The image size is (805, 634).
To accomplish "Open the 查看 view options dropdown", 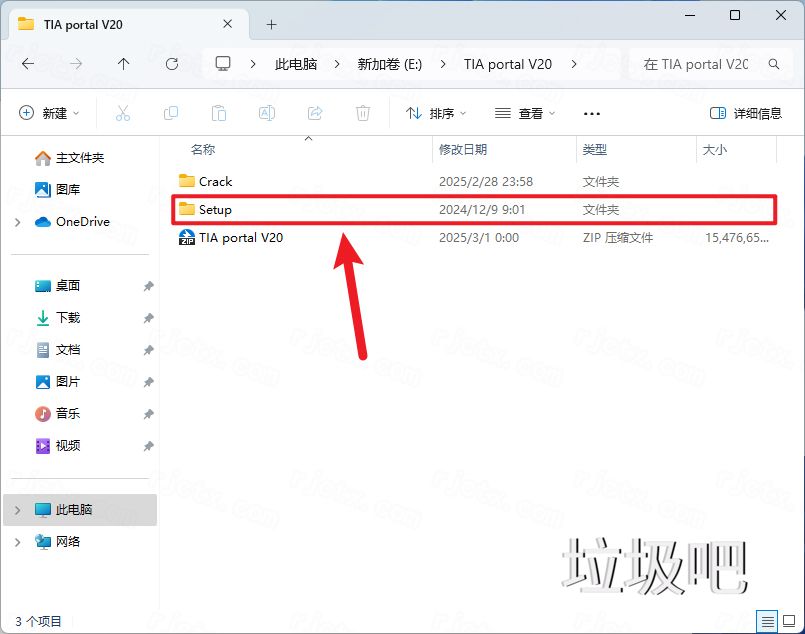I will [x=525, y=112].
